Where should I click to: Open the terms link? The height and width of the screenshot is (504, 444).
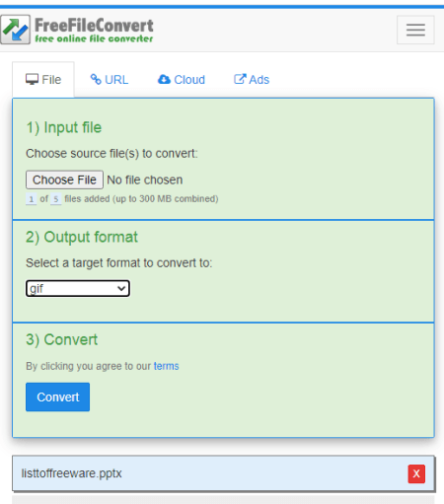166,366
